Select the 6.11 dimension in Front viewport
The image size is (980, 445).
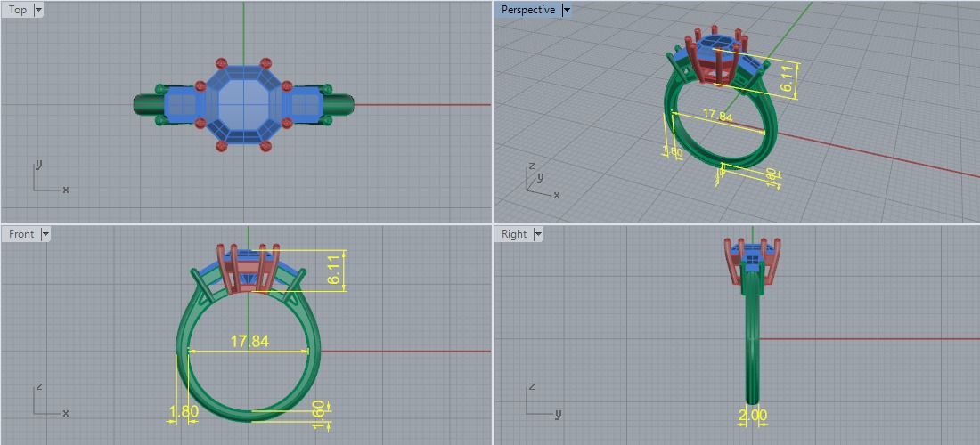tap(335, 271)
